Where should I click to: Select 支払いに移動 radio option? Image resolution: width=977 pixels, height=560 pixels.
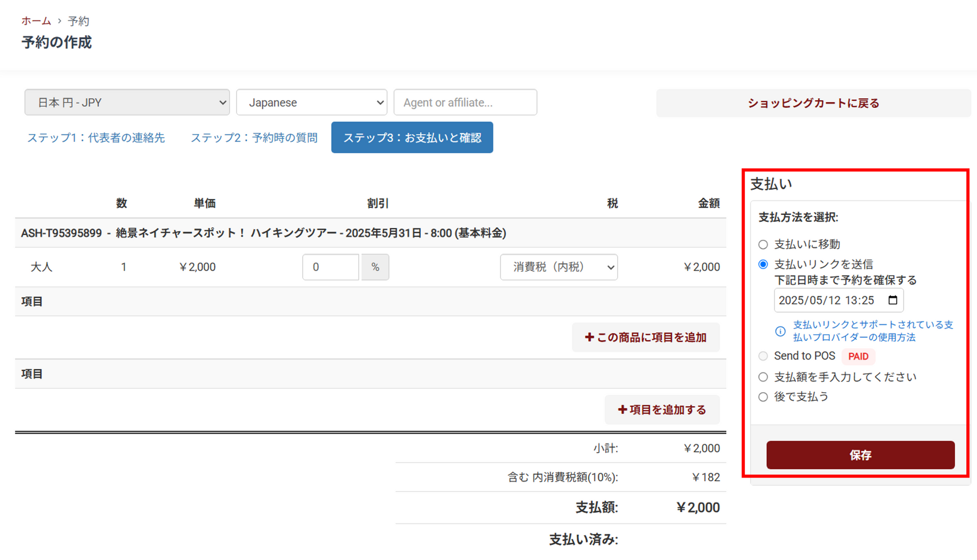[763, 245]
